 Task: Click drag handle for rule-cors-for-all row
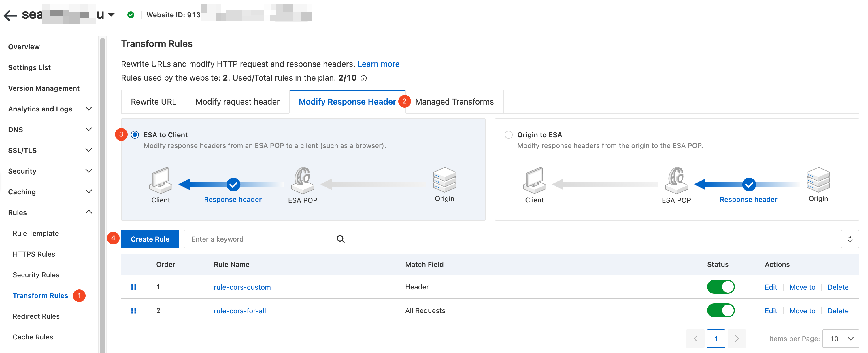coord(133,311)
